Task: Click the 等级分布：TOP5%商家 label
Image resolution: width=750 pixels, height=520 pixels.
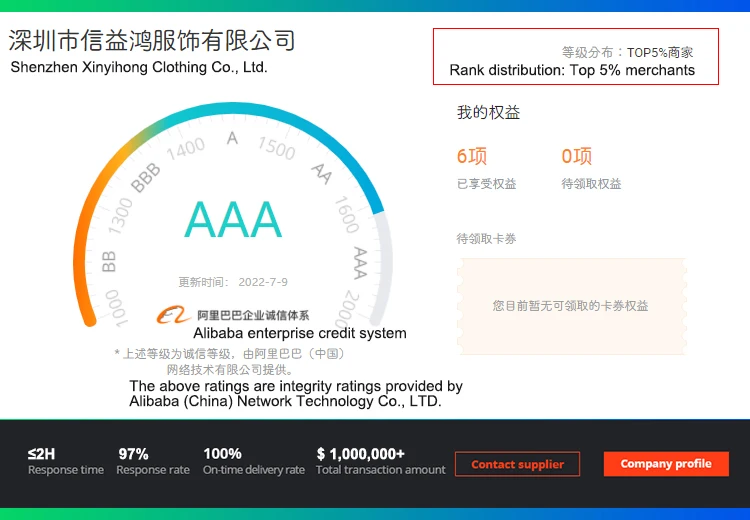Action: pyautogui.click(x=627, y=52)
